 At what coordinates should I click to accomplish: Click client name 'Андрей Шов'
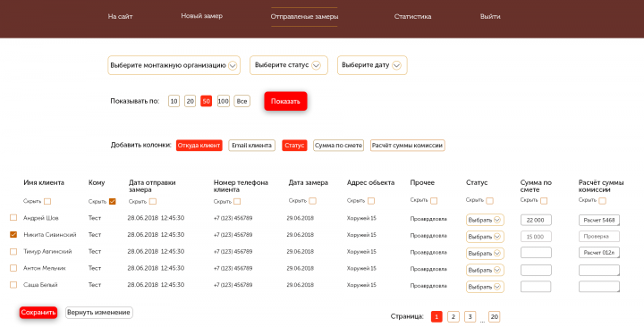click(x=40, y=218)
